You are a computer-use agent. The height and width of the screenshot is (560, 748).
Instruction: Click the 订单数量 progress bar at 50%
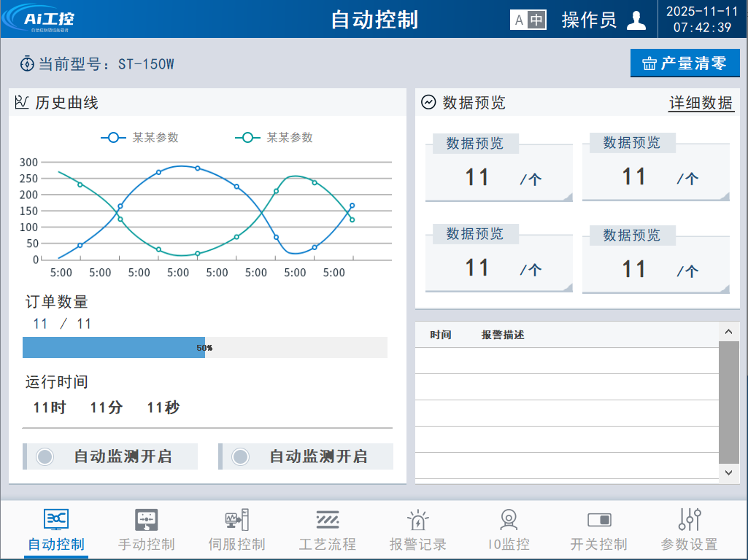204,348
